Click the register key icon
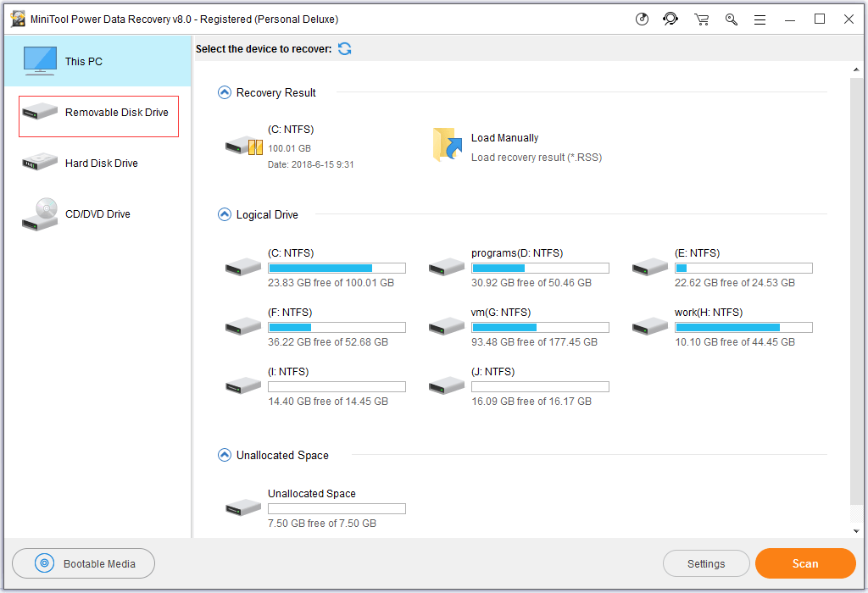Screen dimensions: 868x593 pos(732,19)
